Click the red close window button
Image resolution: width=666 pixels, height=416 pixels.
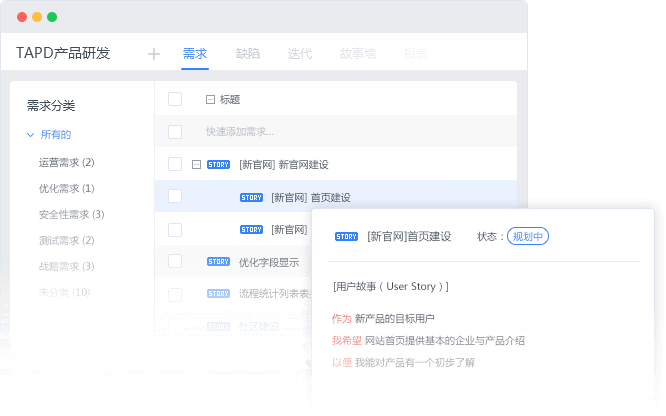[22, 17]
